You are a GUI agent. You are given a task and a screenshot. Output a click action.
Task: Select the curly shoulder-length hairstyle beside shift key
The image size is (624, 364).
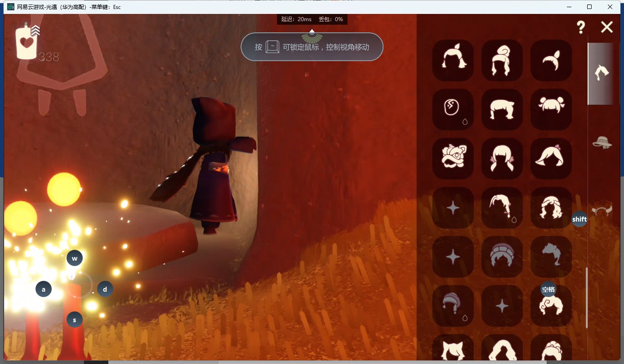tap(551, 208)
